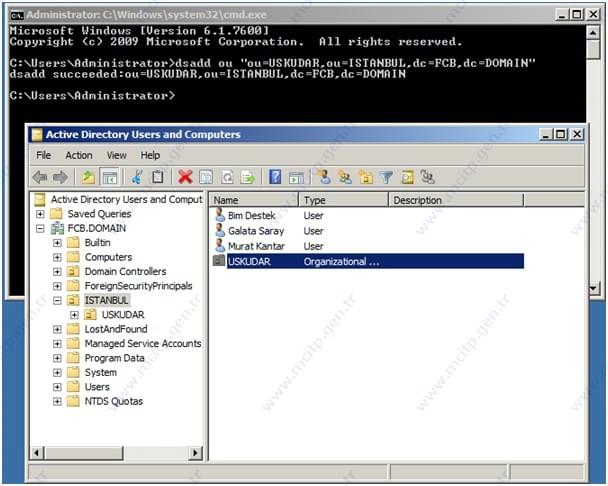The height and width of the screenshot is (486, 608).
Task: Create new organizational unit toolbar icon
Action: click(x=366, y=177)
